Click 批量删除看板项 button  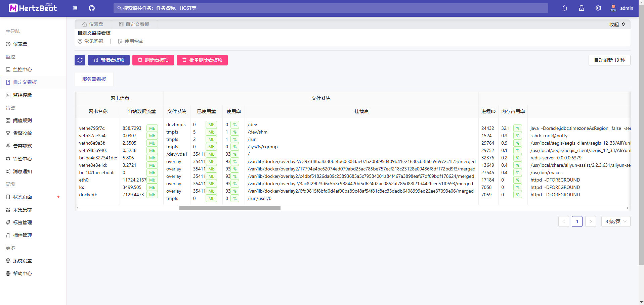pyautogui.click(x=202, y=60)
